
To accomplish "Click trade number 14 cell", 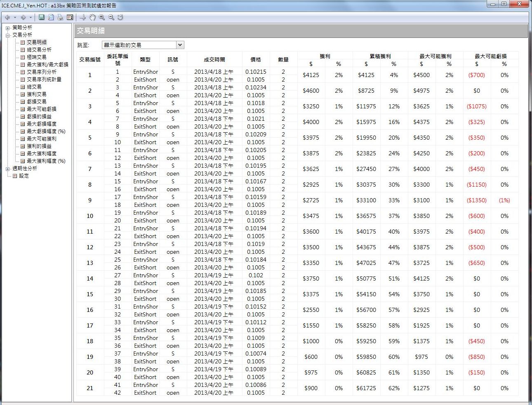I will click(90, 279).
